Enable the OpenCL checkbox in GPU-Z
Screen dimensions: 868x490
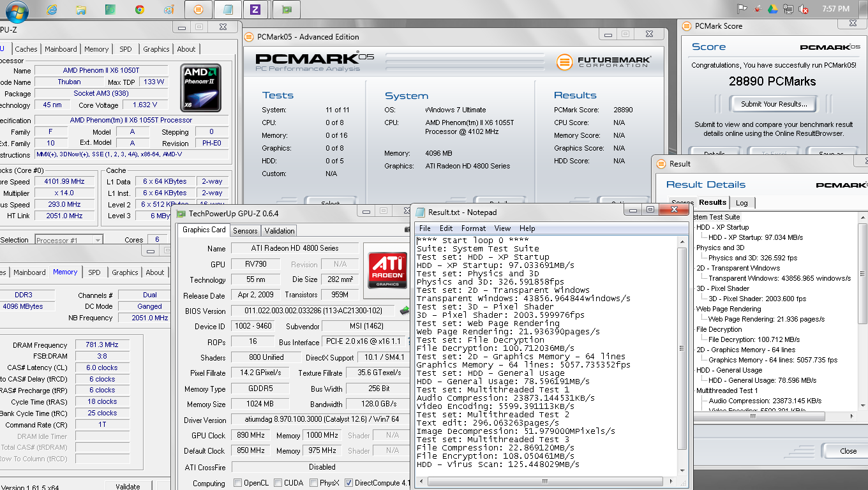point(237,483)
